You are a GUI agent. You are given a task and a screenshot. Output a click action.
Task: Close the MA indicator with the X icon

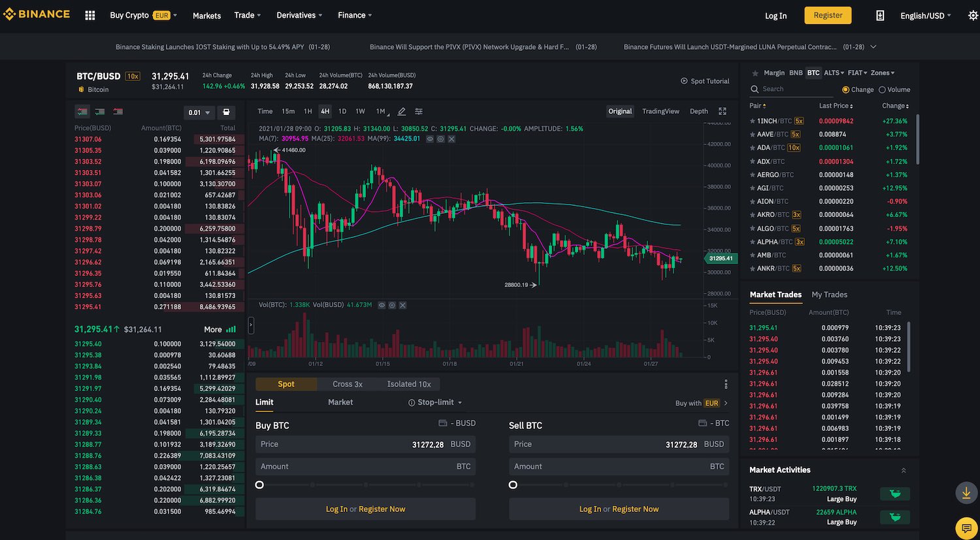451,139
